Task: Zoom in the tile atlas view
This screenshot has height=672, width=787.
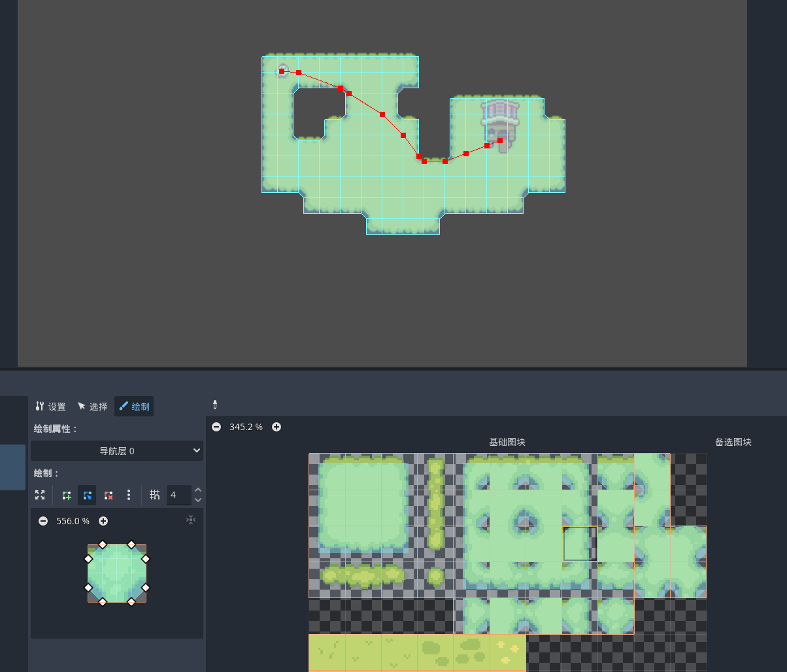Action: 276,427
